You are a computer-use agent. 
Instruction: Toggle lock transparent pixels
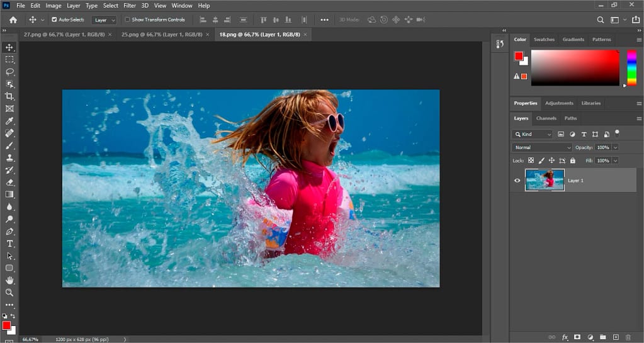[531, 160]
